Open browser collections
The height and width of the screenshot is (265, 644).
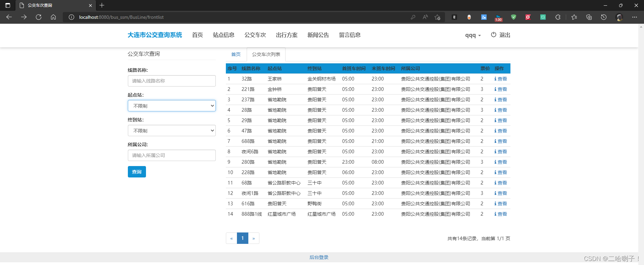point(589,17)
